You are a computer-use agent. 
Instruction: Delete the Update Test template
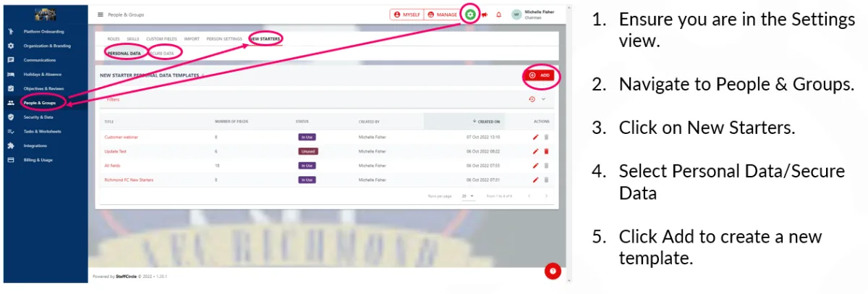tap(546, 151)
